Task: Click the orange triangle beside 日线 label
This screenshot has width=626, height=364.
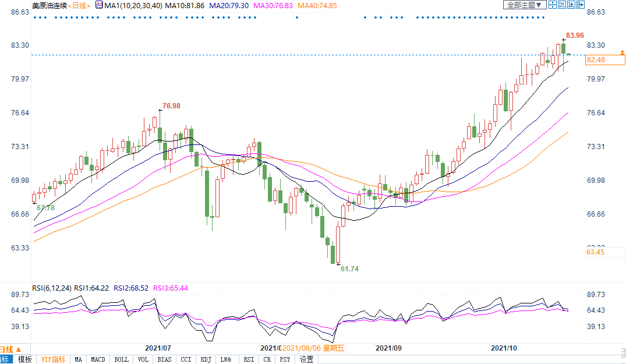Action: pyautogui.click(x=20, y=349)
